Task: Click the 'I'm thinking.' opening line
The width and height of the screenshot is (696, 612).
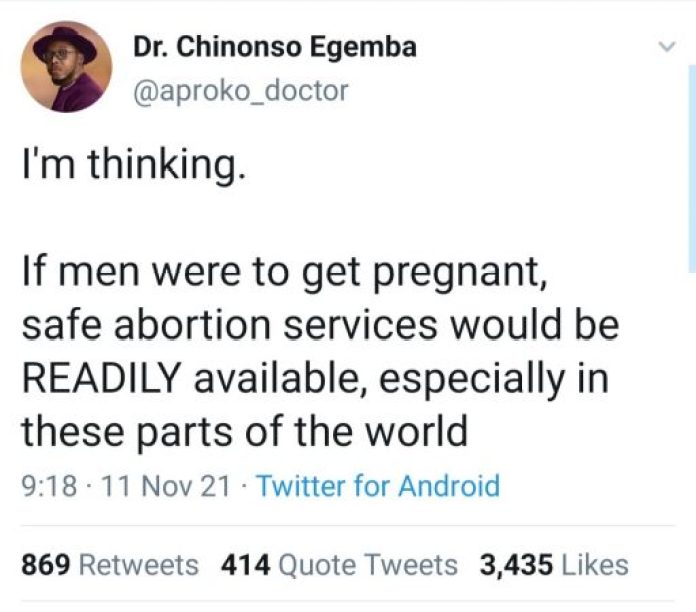Action: pyautogui.click(x=132, y=162)
